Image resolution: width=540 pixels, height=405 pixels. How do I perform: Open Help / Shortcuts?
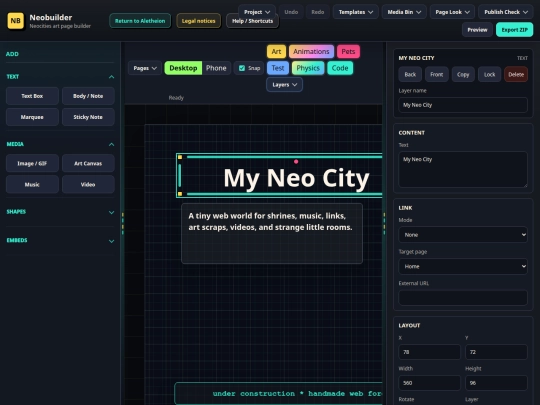[252, 21]
